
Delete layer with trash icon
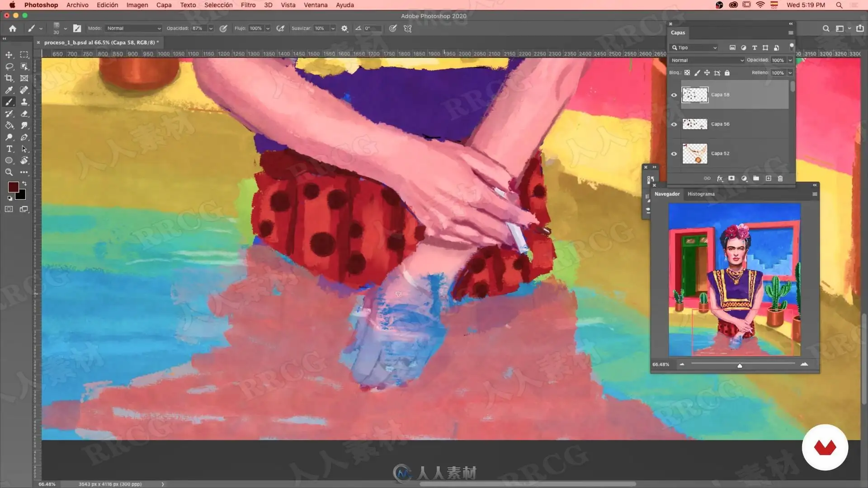click(780, 178)
